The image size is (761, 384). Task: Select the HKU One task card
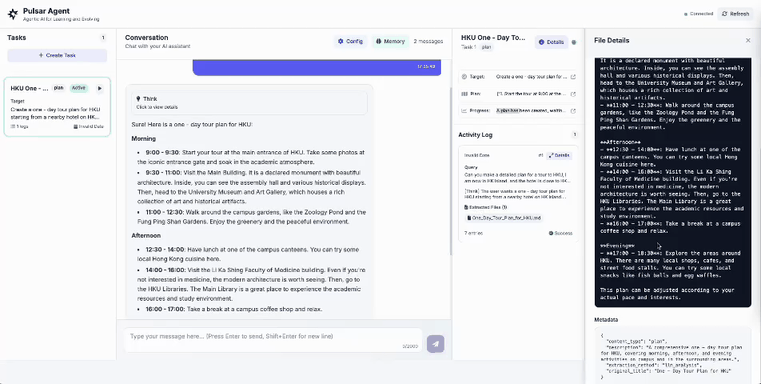click(x=57, y=106)
